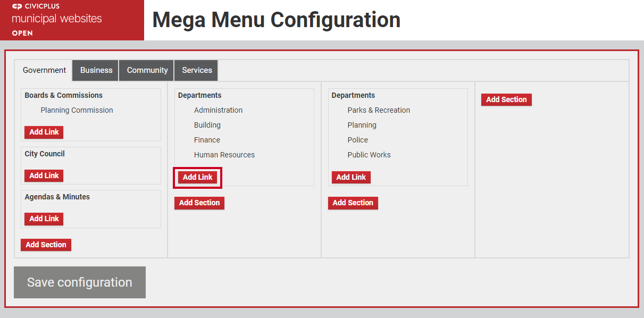Screen dimensions: 644x318
Task: Switch to the Government tab
Action: pos(44,70)
